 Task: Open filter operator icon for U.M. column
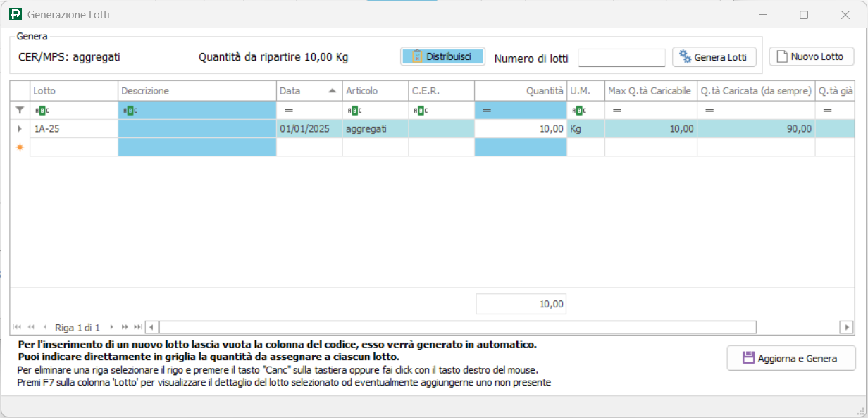tap(579, 110)
